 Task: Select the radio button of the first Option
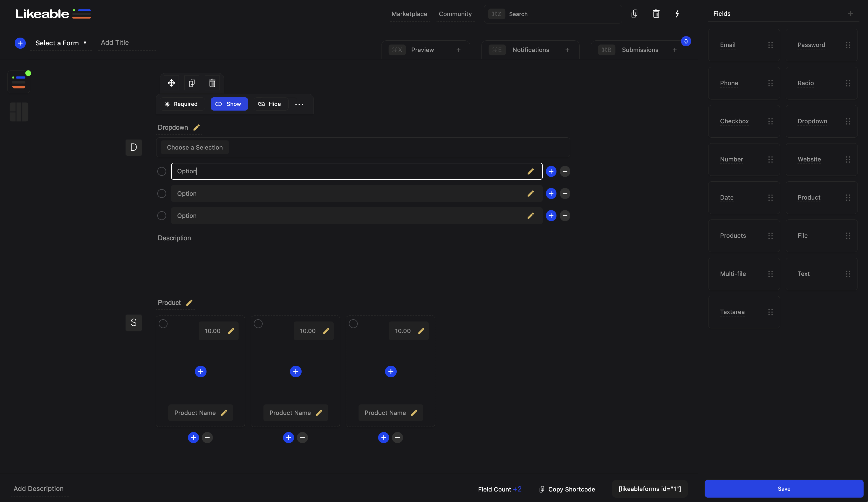[161, 171]
